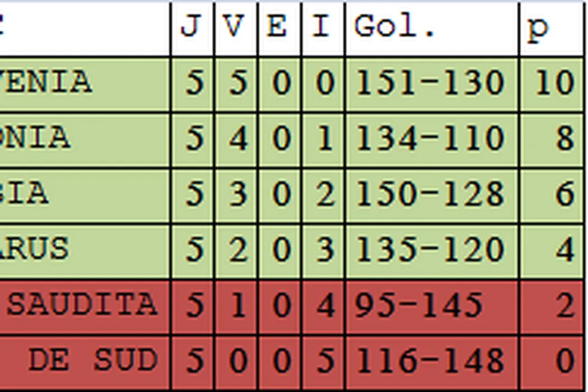Select the 'J' column header cell
This screenshot has height=392, width=588.
coord(192,28)
